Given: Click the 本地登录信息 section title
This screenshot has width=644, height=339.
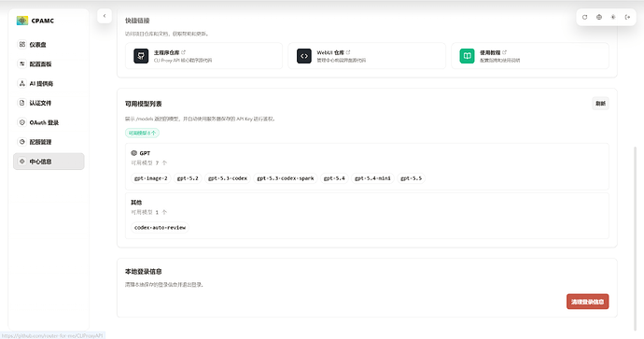Looking at the screenshot, I should [x=144, y=272].
